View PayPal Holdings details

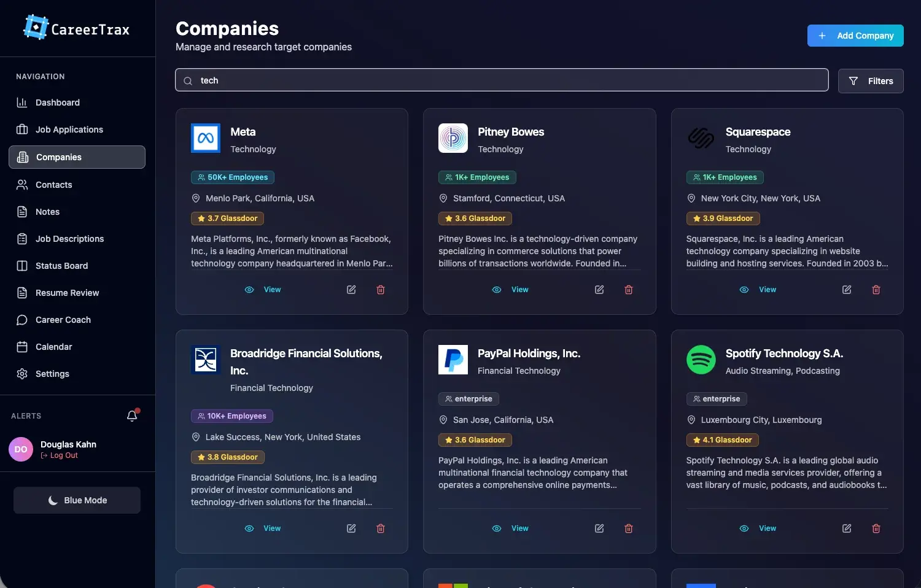[x=511, y=528]
